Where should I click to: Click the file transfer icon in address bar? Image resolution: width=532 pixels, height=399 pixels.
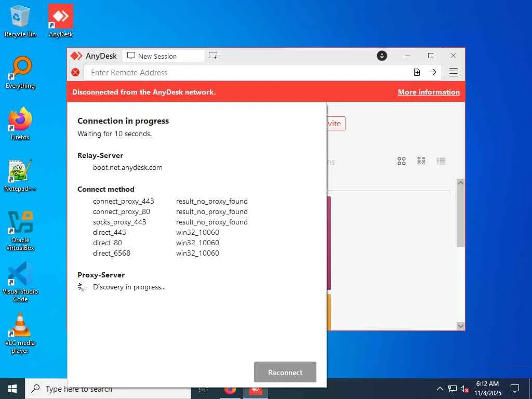click(x=417, y=72)
